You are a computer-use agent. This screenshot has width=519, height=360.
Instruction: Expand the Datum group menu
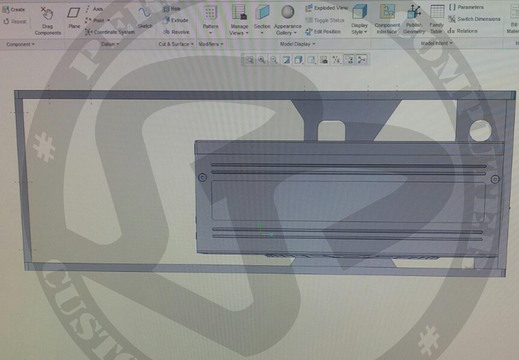(110, 44)
